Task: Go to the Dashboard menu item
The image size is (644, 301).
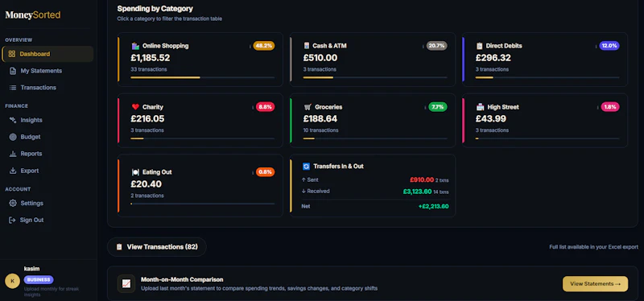Action: (x=47, y=54)
